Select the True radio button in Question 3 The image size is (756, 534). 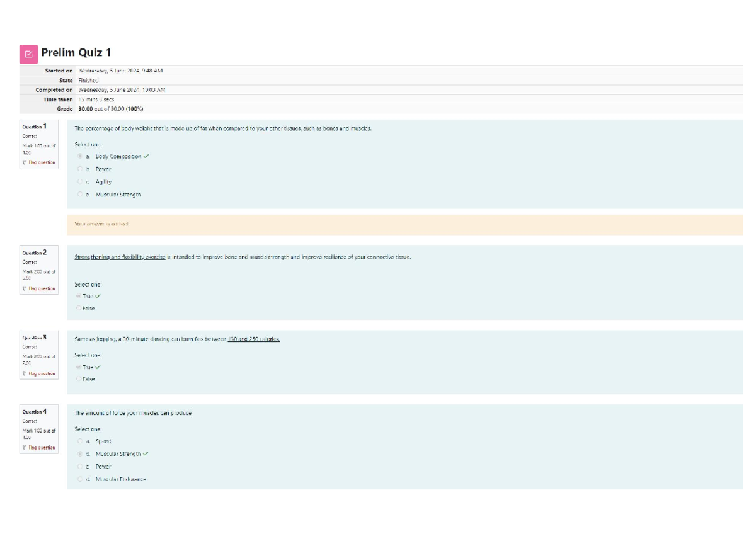point(79,367)
